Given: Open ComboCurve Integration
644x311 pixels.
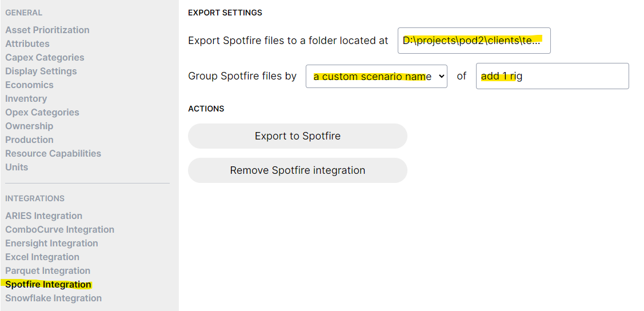Looking at the screenshot, I should click(x=59, y=229).
